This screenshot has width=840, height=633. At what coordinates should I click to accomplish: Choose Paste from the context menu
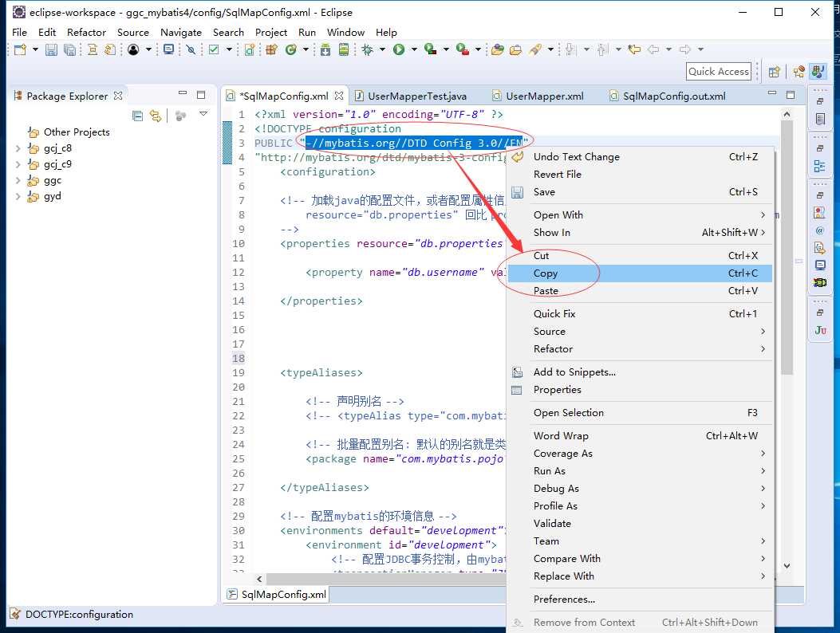tap(640, 291)
